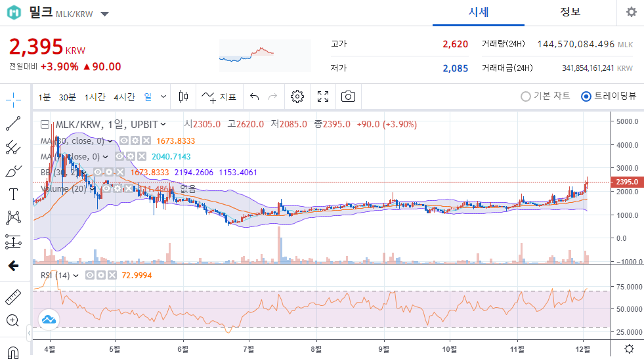
Task: Expand MA 7 indicator chevron
Action: [106, 156]
